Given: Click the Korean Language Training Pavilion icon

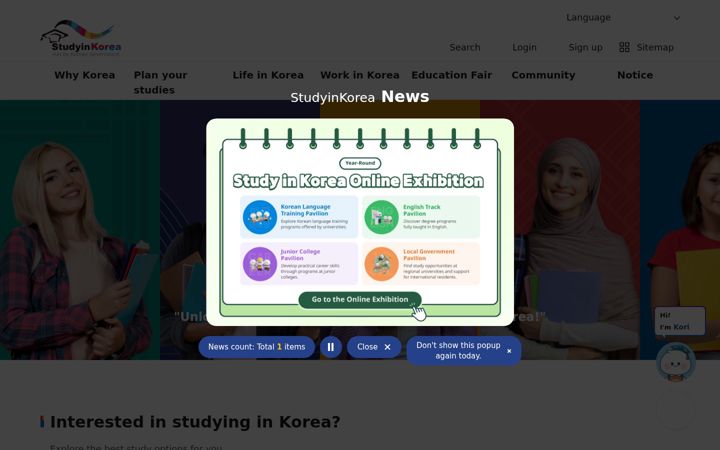Looking at the screenshot, I should pos(260,217).
